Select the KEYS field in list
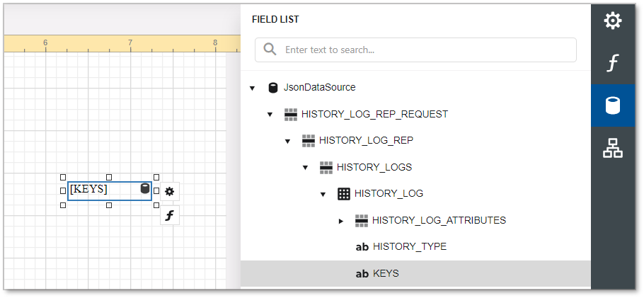This screenshot has height=298, width=644. 386,273
